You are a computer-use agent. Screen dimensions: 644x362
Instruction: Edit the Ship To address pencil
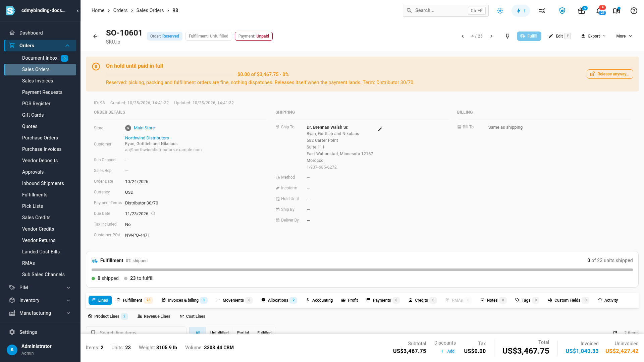380,129
